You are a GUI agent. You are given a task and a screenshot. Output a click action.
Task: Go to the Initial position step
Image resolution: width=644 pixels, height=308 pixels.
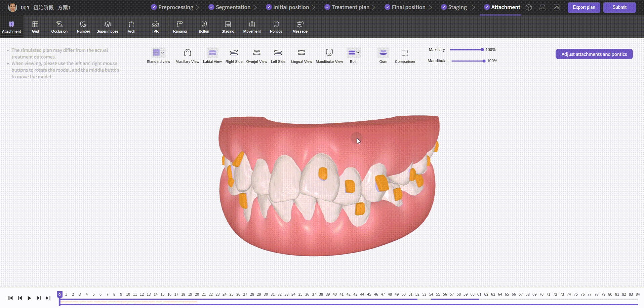287,7
